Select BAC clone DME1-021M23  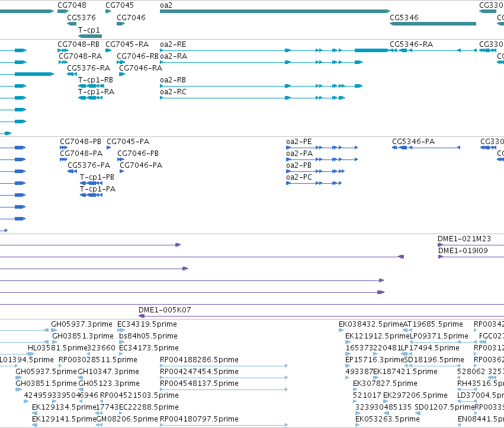point(464,239)
